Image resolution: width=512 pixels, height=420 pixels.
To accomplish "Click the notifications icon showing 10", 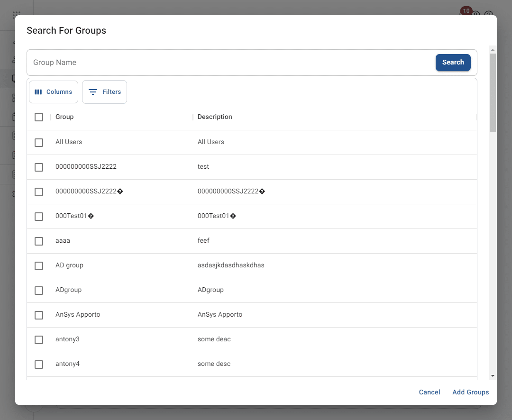I will 466,11.
